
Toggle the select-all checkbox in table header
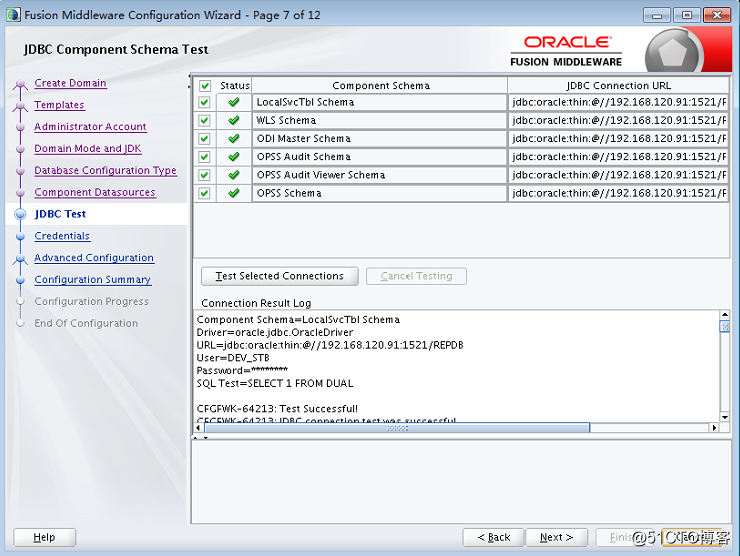coord(204,86)
